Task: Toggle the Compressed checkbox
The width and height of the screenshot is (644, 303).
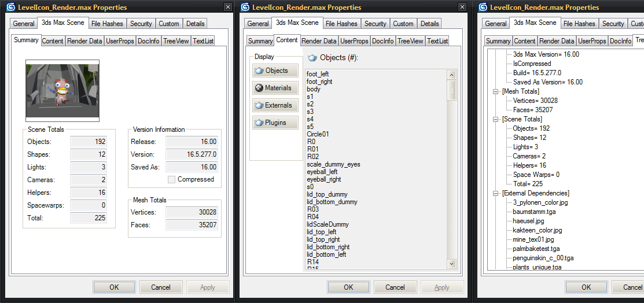Action: [x=171, y=179]
